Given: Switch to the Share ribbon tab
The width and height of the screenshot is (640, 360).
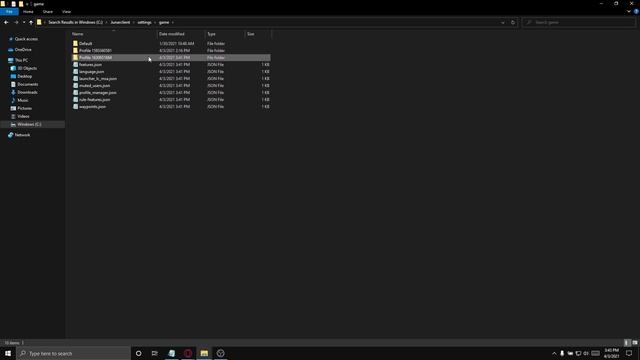Looking at the screenshot, I should tap(48, 12).
